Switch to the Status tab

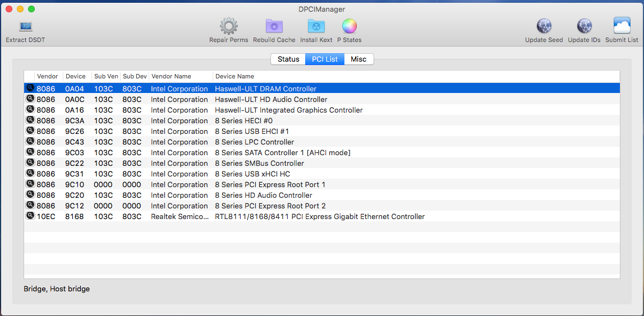coord(288,59)
